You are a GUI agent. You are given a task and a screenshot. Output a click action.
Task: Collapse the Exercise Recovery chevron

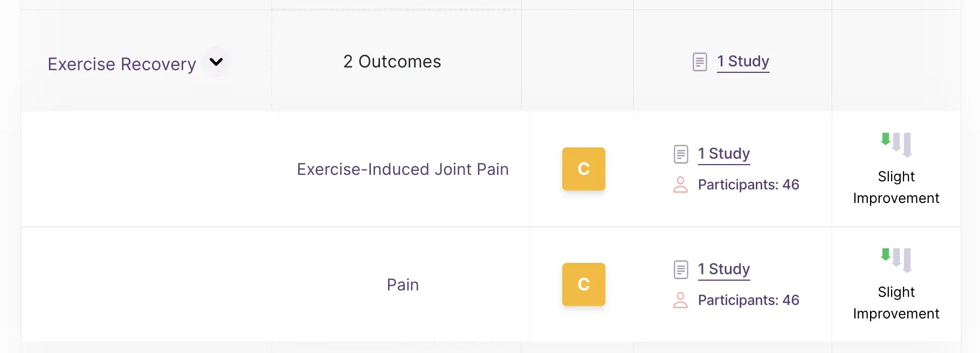216,62
